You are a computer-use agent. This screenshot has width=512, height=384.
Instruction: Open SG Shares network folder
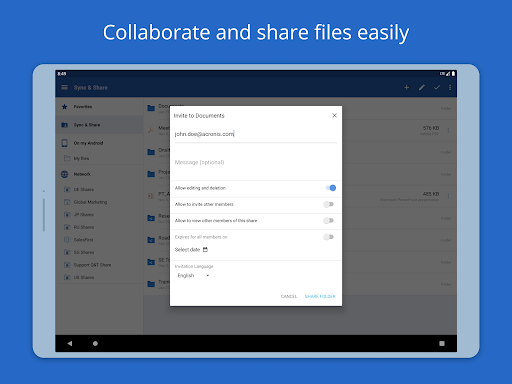tap(100, 252)
